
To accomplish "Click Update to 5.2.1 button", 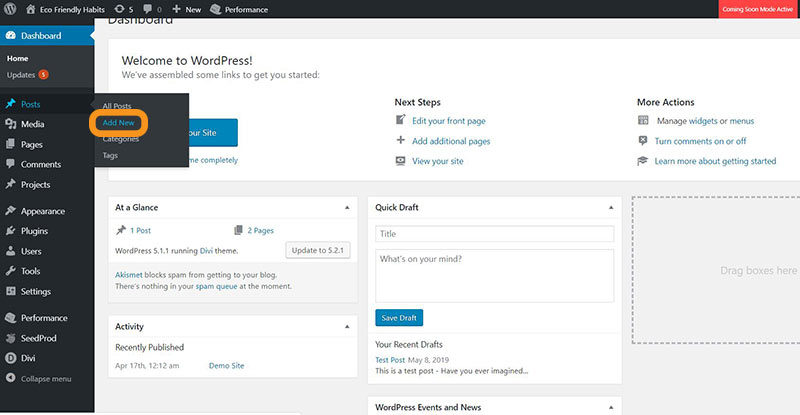I will tap(317, 251).
